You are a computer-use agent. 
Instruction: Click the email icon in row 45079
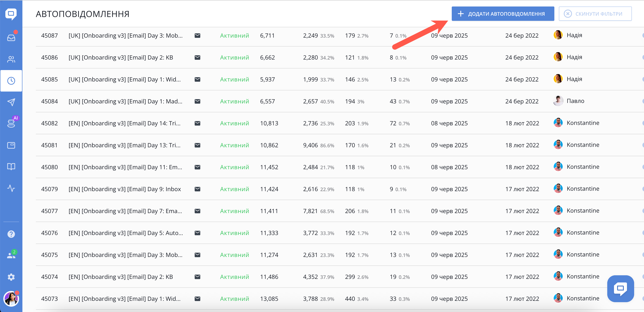pyautogui.click(x=197, y=189)
